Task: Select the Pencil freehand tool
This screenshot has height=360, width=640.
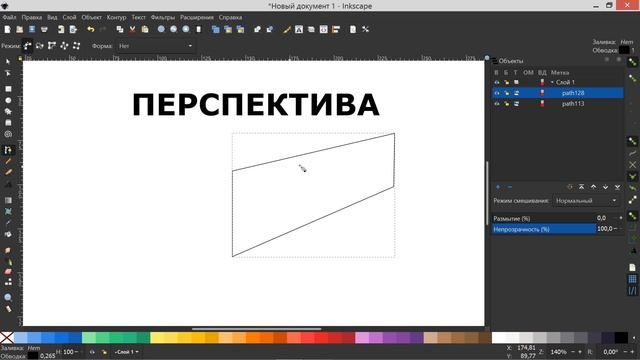Action: point(8,162)
